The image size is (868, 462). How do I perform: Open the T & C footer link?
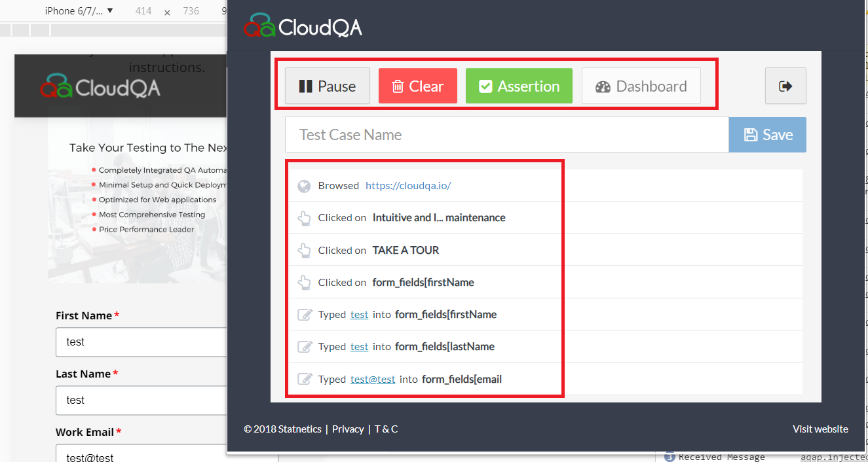click(x=386, y=429)
